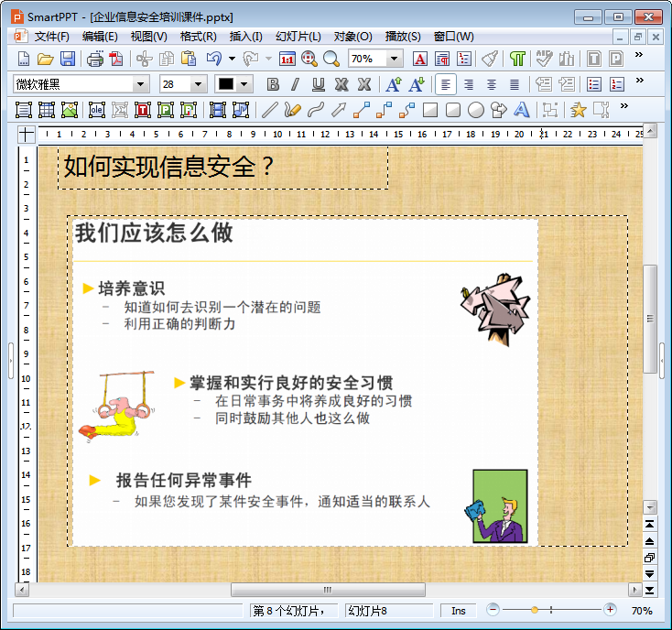The width and height of the screenshot is (672, 630).
Task: Toggle left text alignment
Action: pos(446,84)
